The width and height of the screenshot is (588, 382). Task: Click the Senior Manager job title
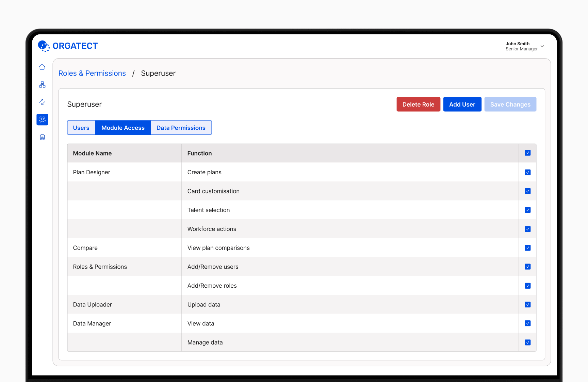tap(522, 49)
